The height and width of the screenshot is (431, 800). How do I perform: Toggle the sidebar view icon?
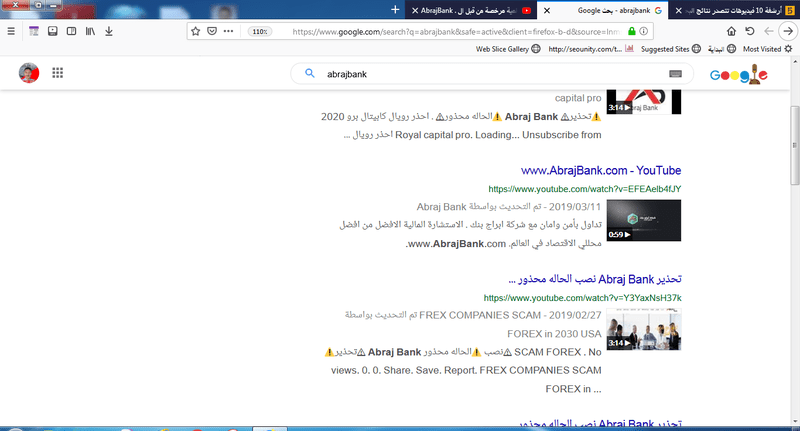71,31
